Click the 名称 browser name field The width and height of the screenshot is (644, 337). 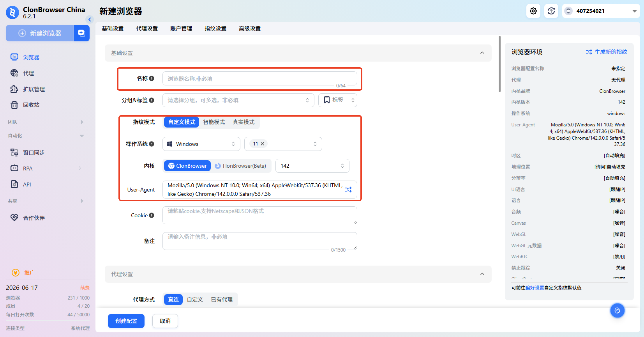260,78
